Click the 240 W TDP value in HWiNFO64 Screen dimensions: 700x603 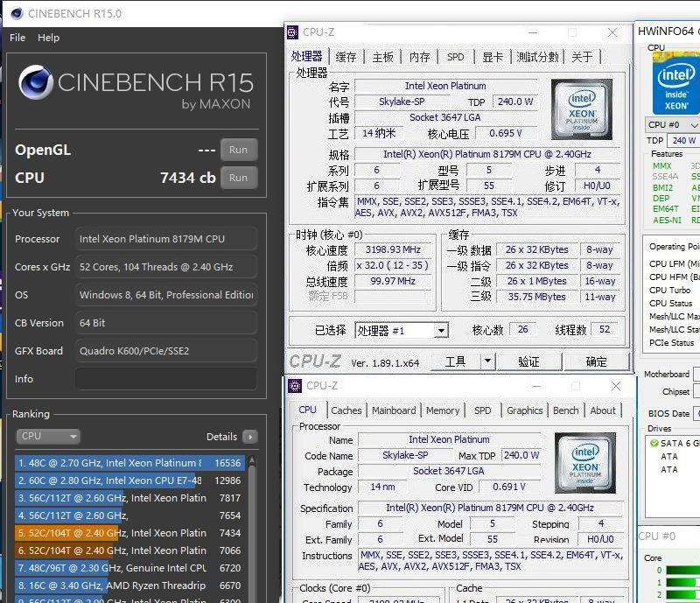(x=683, y=140)
